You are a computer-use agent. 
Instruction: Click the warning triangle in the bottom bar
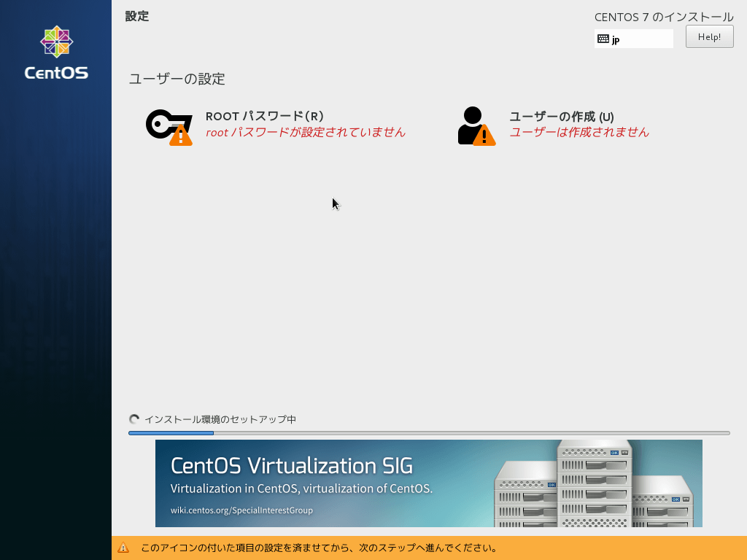coord(122,548)
